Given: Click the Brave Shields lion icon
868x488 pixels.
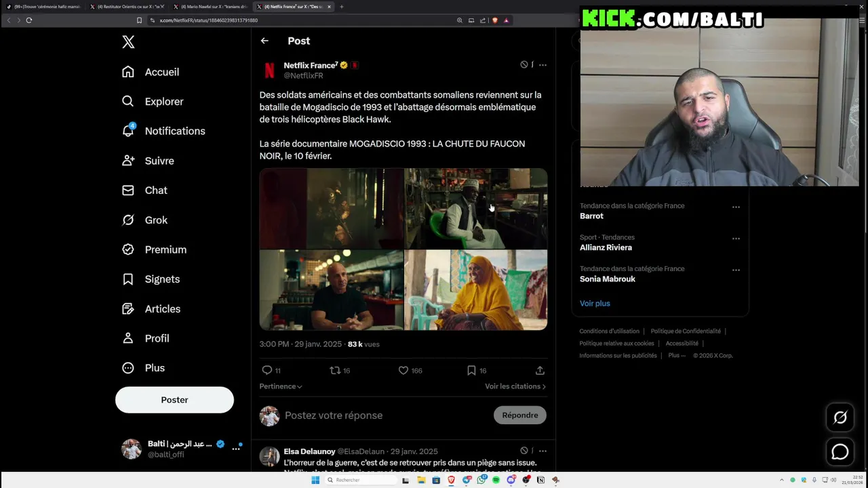Looking at the screenshot, I should point(494,20).
